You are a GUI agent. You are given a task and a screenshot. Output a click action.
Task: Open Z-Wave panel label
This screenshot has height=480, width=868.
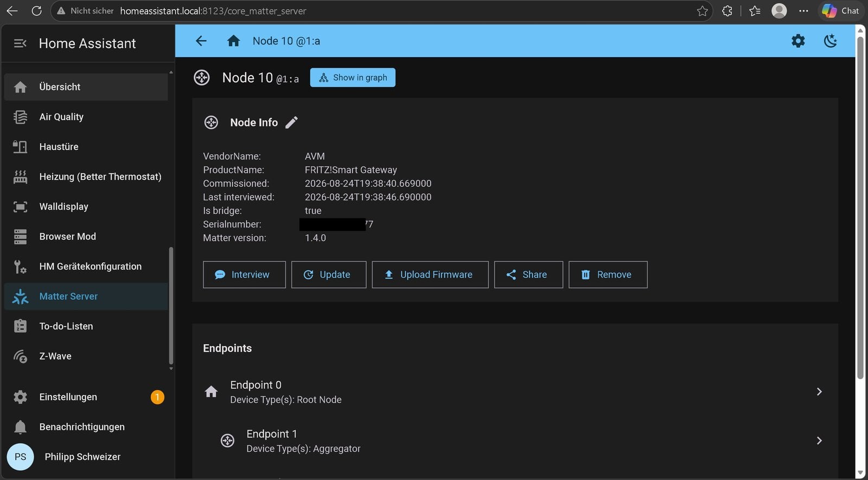pos(55,356)
